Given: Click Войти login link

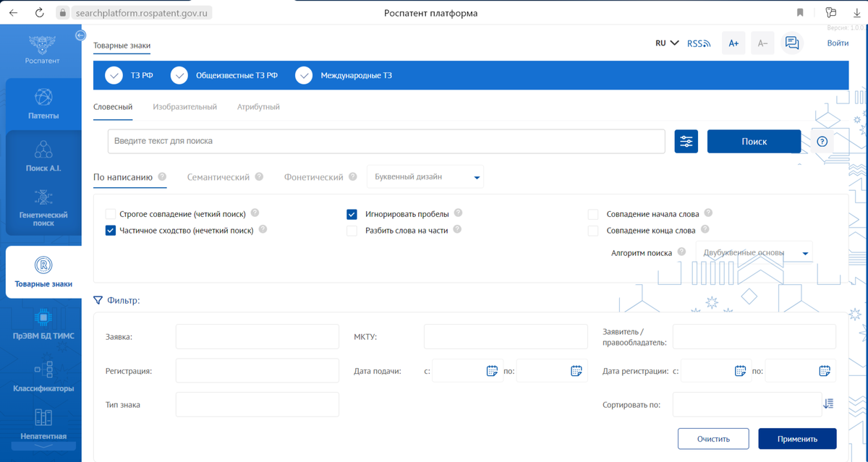Looking at the screenshot, I should click(x=838, y=43).
